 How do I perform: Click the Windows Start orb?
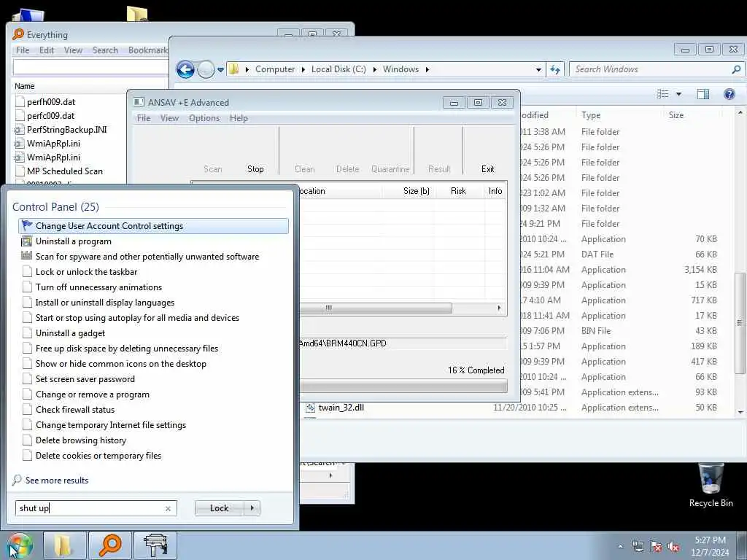(x=20, y=545)
